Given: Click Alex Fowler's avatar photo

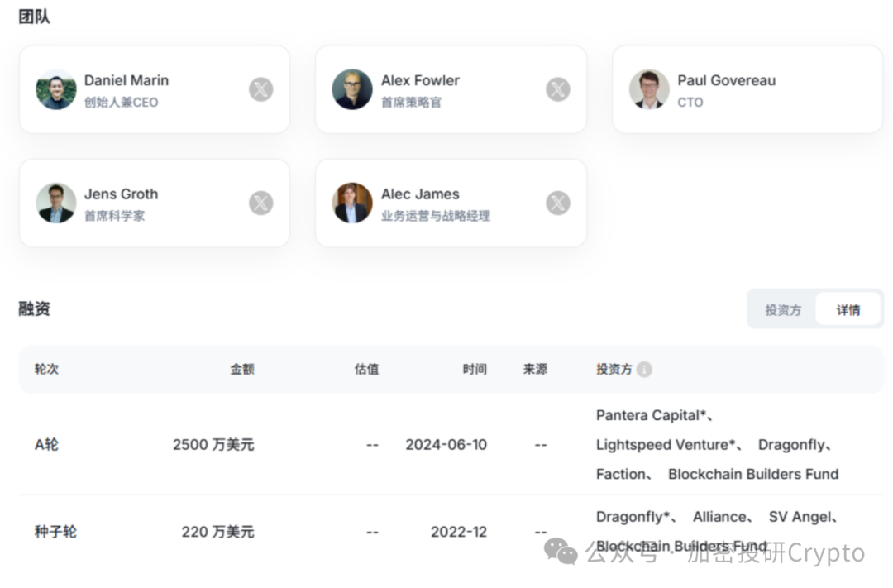Looking at the screenshot, I should pos(352,89).
